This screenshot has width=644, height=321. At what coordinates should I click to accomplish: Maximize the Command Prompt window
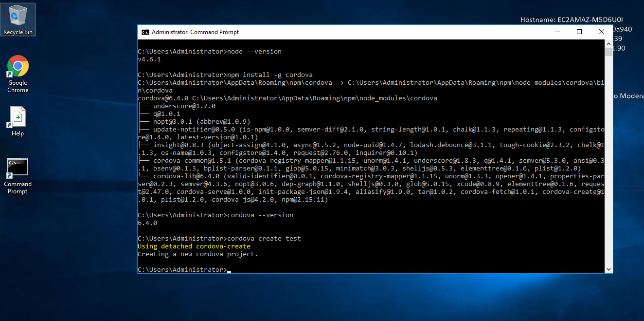[x=579, y=32]
